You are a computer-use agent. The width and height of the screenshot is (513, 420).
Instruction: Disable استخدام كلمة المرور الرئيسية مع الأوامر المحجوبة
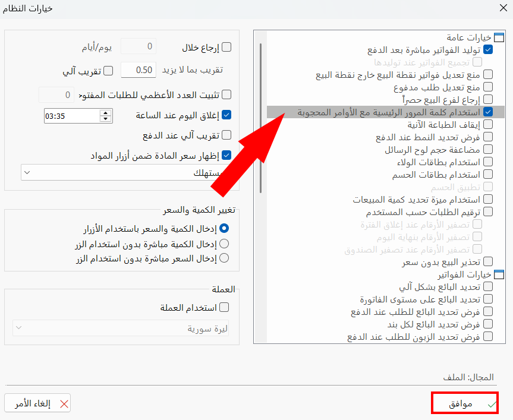coord(488,111)
